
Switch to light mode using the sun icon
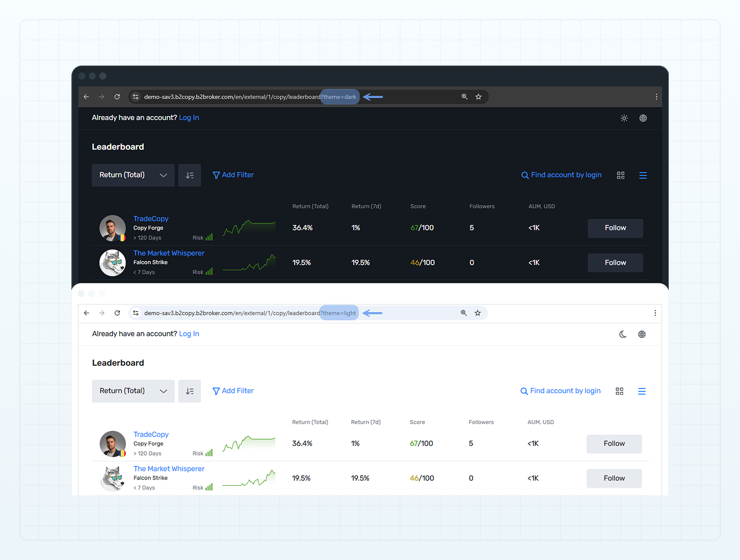[624, 118]
